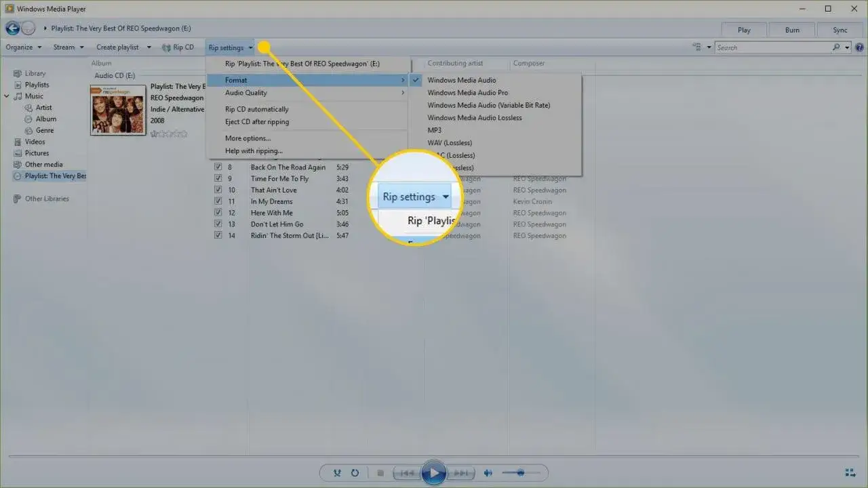
Task: Click inside the Search box
Action: 773,47
